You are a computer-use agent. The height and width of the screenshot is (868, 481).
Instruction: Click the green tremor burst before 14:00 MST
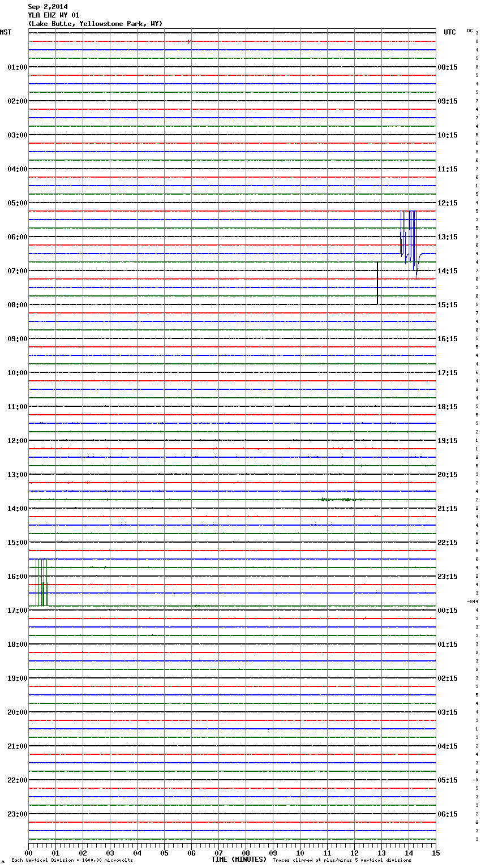click(340, 500)
